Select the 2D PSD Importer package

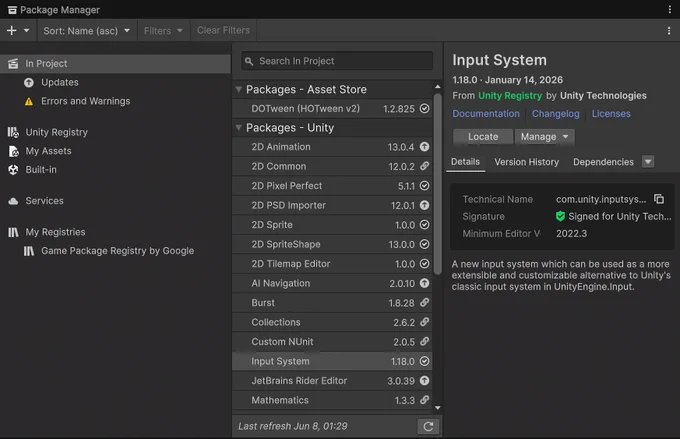click(332, 206)
